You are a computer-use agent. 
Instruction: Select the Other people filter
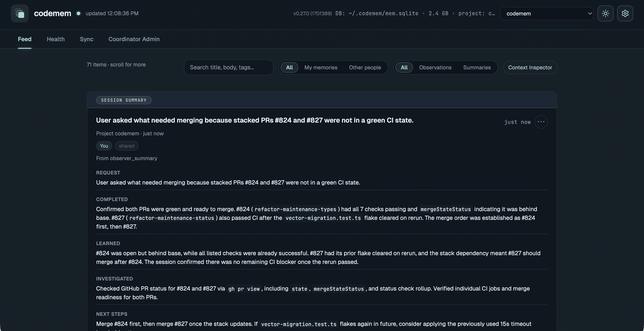[365, 68]
